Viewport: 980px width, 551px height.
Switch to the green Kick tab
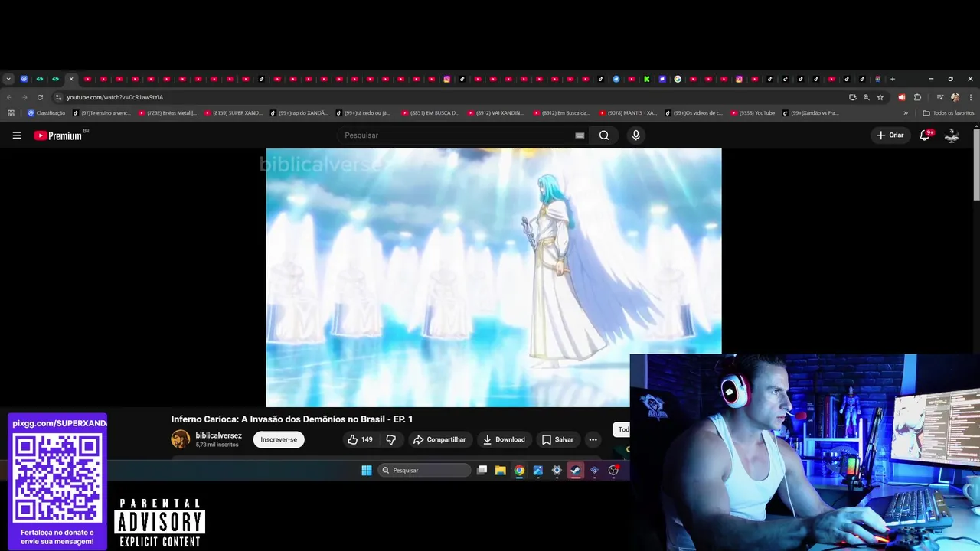pyautogui.click(x=647, y=79)
